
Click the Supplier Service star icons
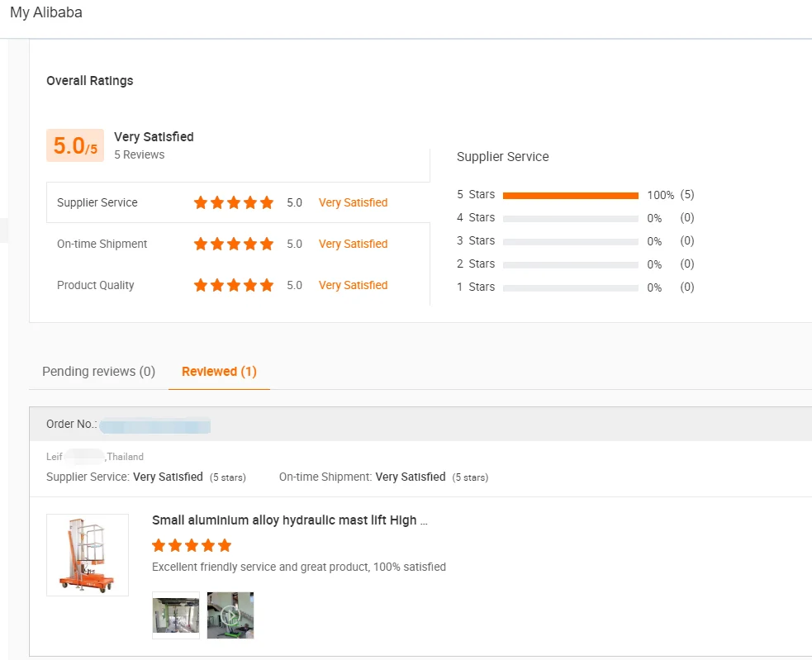[x=233, y=202]
